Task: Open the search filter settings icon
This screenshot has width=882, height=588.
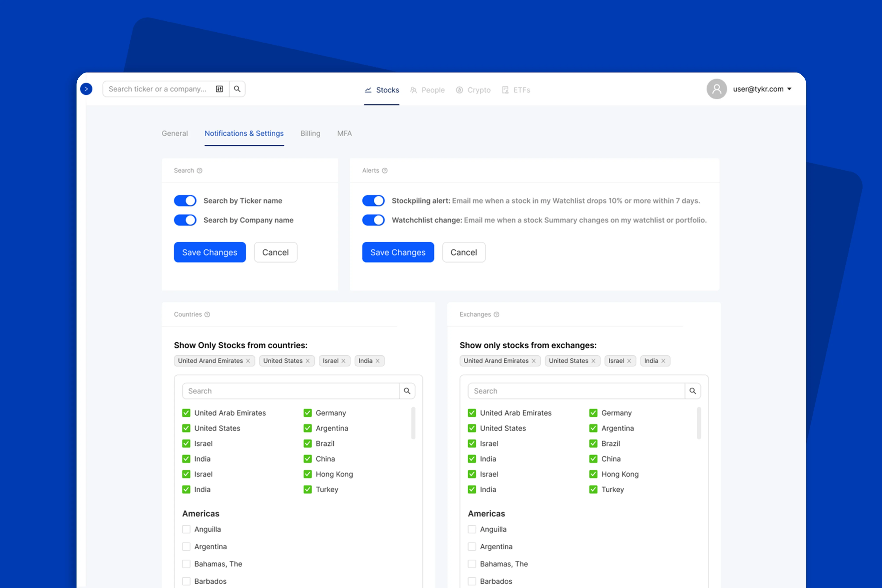Action: (219, 89)
